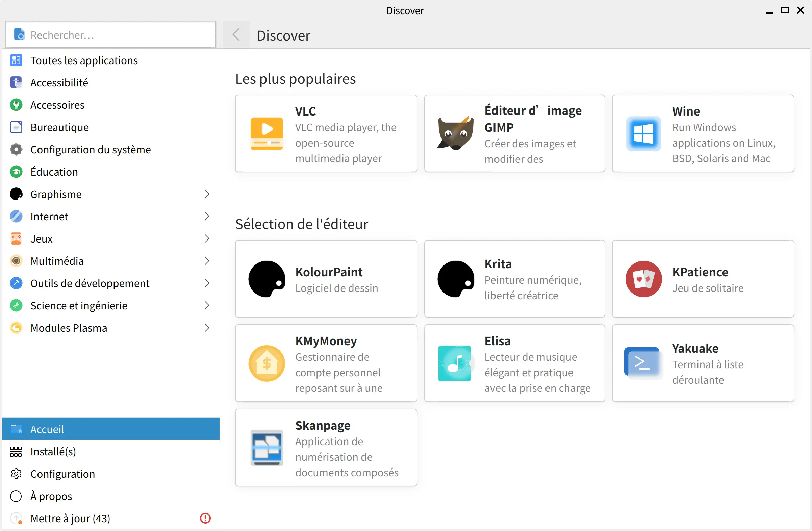812x531 pixels.
Task: Select Toutes les applications category
Action: coord(111,60)
